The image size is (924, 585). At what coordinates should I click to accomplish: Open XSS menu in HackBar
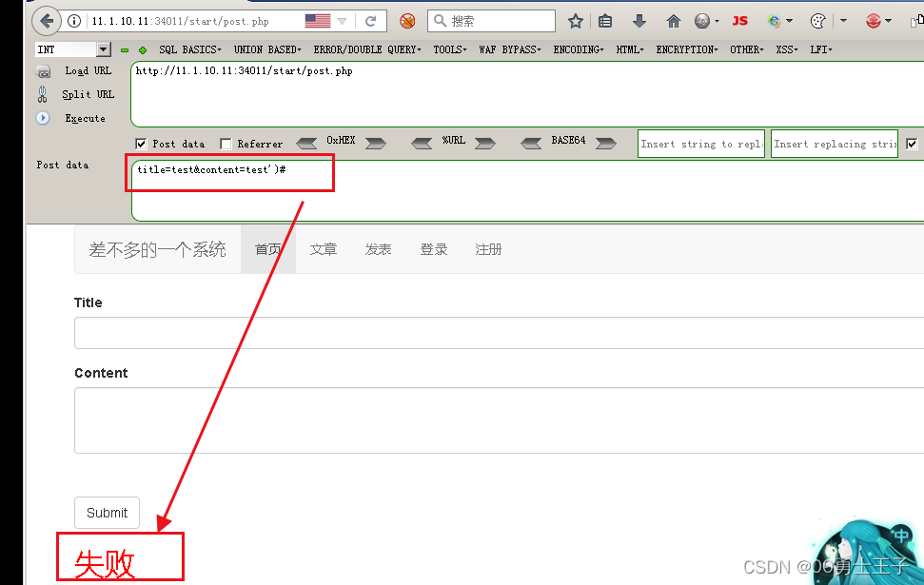tap(787, 49)
